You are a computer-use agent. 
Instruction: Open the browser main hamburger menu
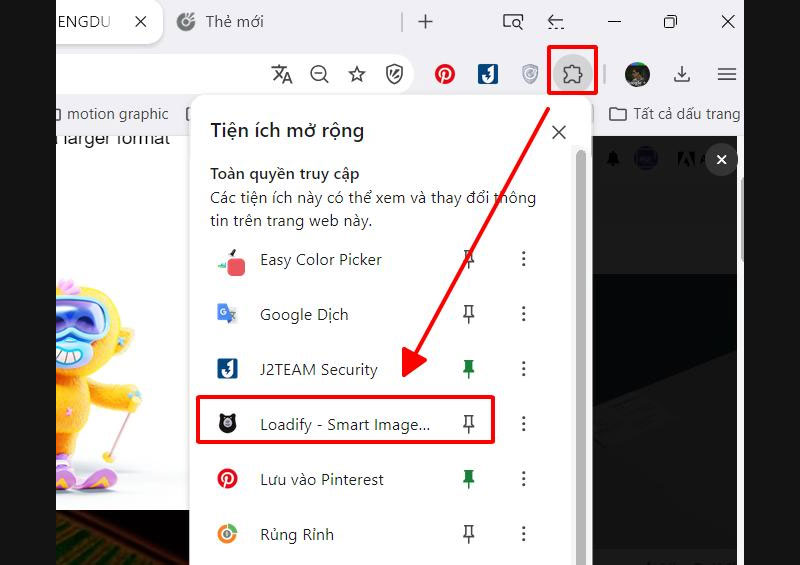727,75
